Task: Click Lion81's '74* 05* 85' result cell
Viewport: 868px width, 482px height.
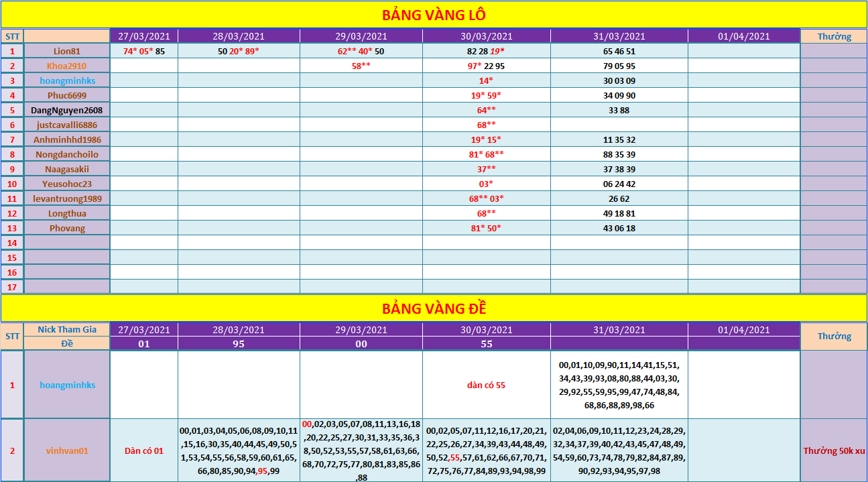Action: tap(143, 51)
